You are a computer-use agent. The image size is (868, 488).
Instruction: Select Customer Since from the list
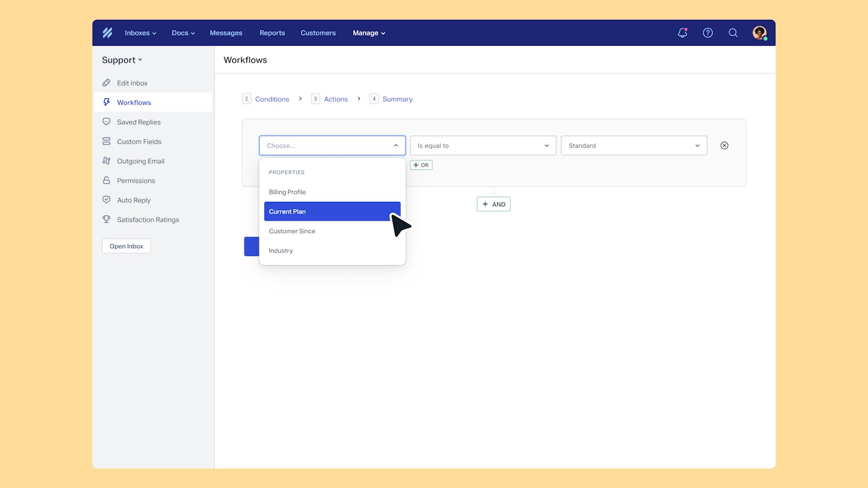click(x=332, y=231)
